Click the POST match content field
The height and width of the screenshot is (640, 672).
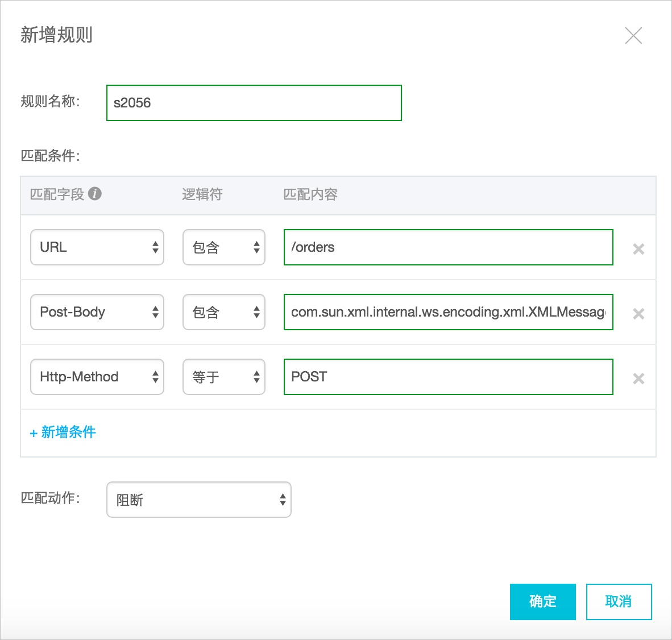click(448, 377)
